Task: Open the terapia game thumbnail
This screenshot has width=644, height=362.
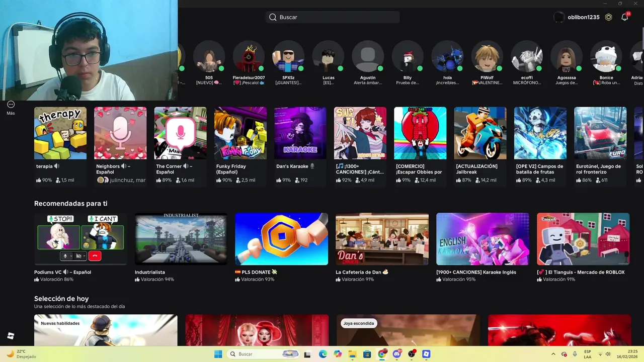Action: pyautogui.click(x=60, y=133)
